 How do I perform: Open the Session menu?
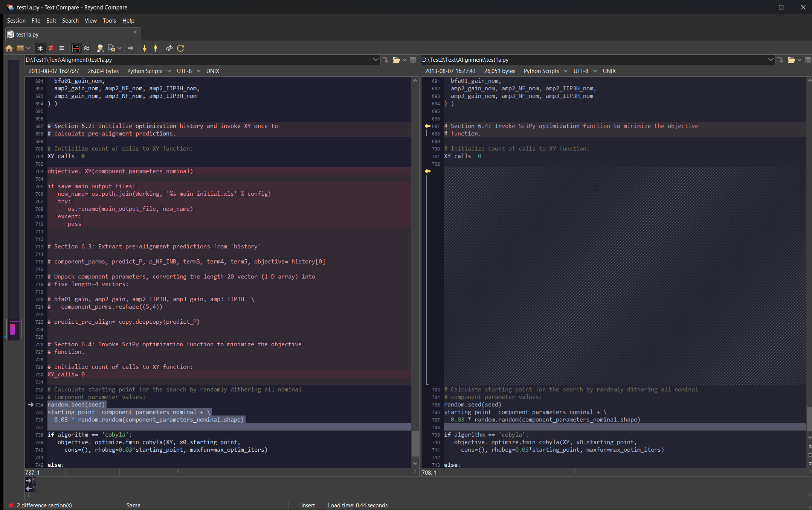pyautogui.click(x=16, y=21)
